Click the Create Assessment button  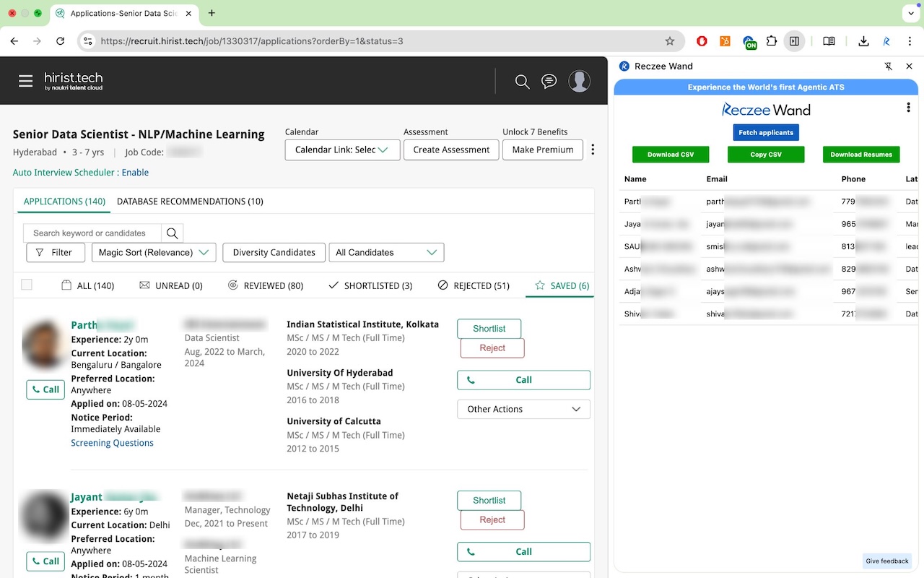click(451, 150)
